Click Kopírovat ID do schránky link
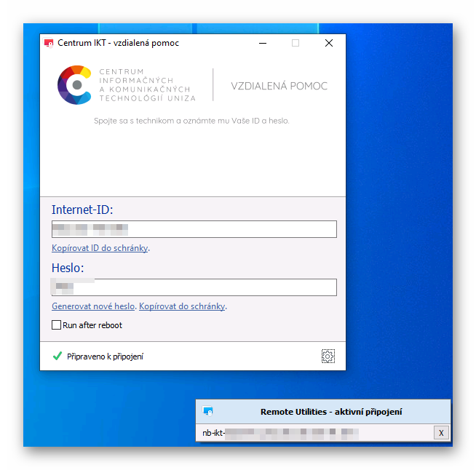 (100, 248)
